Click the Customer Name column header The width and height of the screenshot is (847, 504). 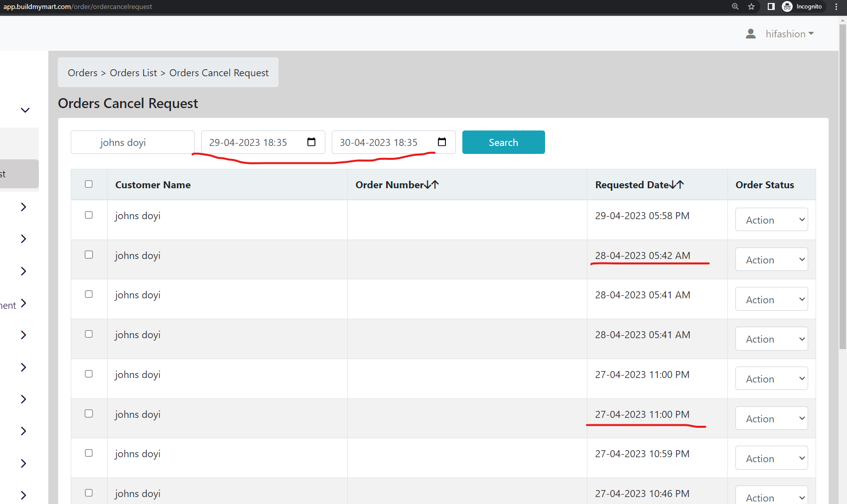pyautogui.click(x=153, y=185)
